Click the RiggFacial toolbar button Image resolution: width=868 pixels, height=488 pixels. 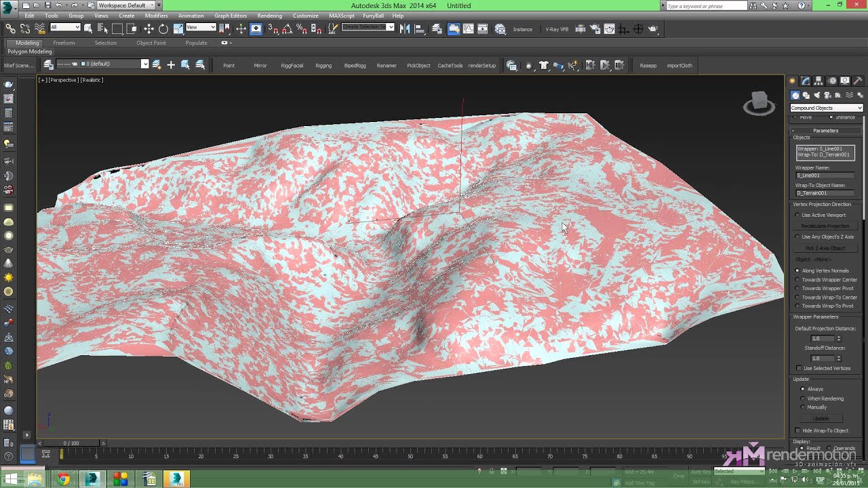(292, 66)
